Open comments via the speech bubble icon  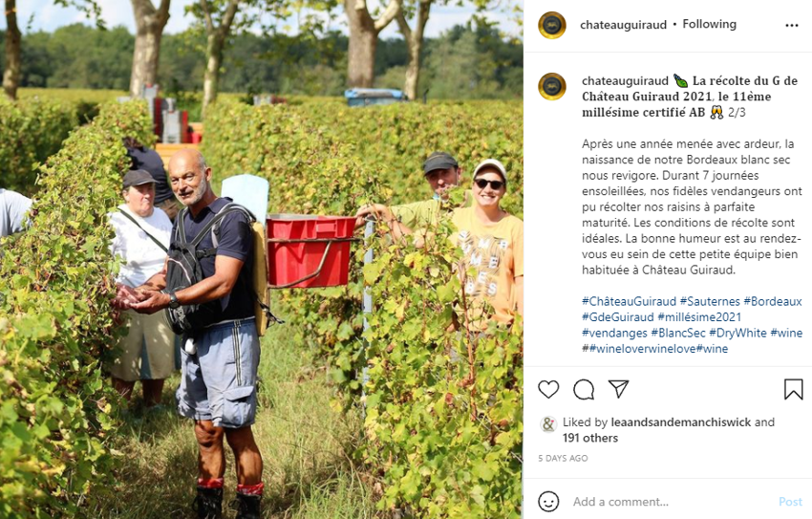tap(584, 390)
